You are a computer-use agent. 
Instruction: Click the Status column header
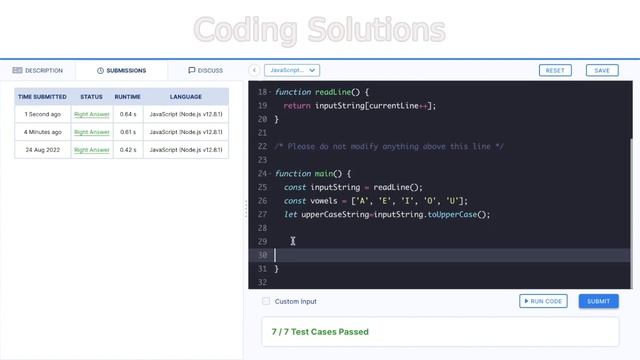tap(91, 97)
